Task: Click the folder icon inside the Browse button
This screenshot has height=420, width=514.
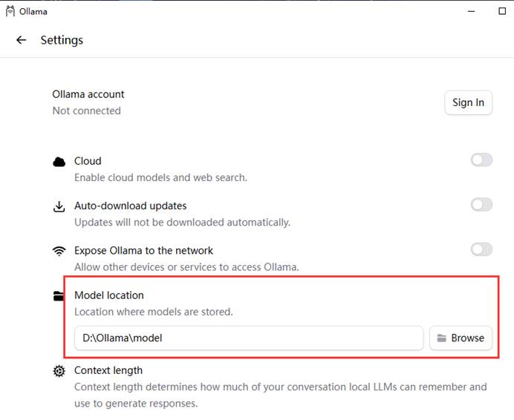Action: click(x=441, y=338)
